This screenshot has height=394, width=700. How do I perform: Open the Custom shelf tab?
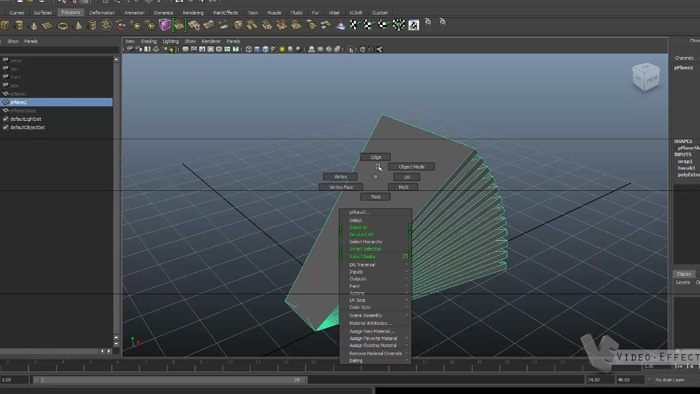pyautogui.click(x=380, y=12)
